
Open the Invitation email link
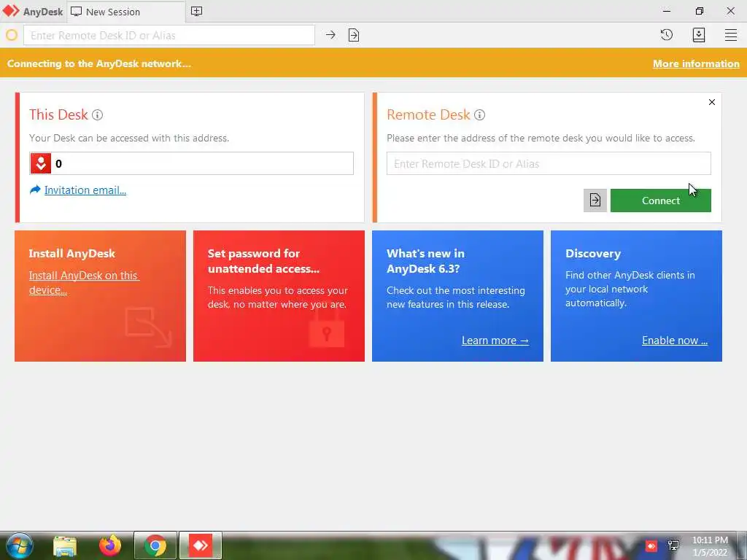(x=85, y=190)
